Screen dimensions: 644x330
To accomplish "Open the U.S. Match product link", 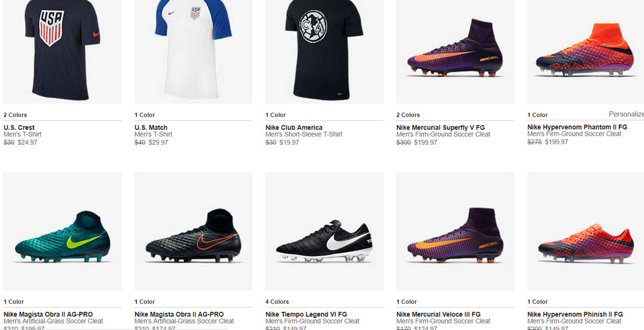I will click(x=151, y=127).
